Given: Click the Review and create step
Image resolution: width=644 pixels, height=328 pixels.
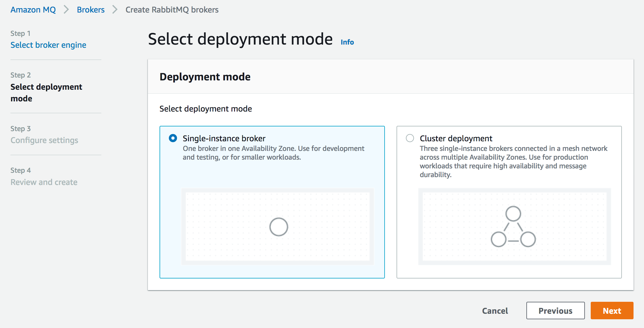Looking at the screenshot, I should coord(44,182).
